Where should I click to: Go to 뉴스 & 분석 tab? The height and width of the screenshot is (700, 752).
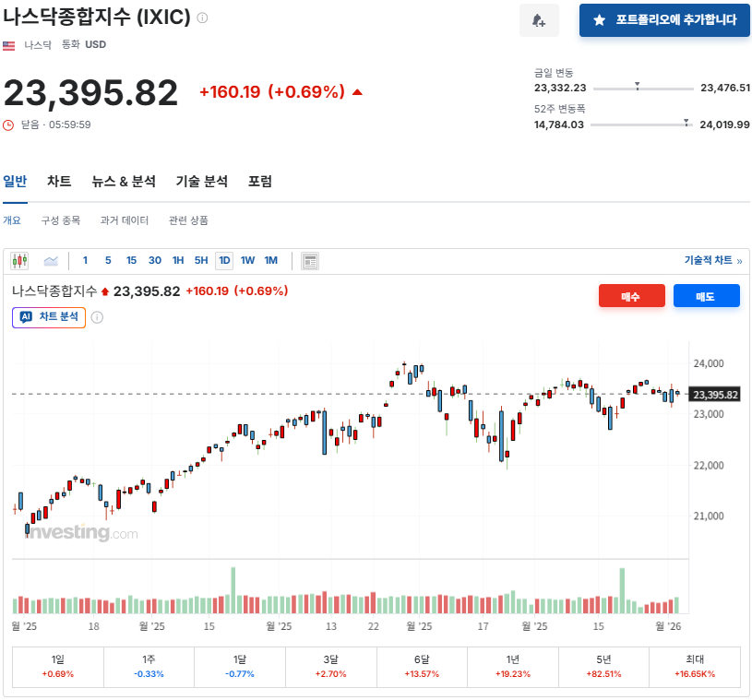point(124,182)
